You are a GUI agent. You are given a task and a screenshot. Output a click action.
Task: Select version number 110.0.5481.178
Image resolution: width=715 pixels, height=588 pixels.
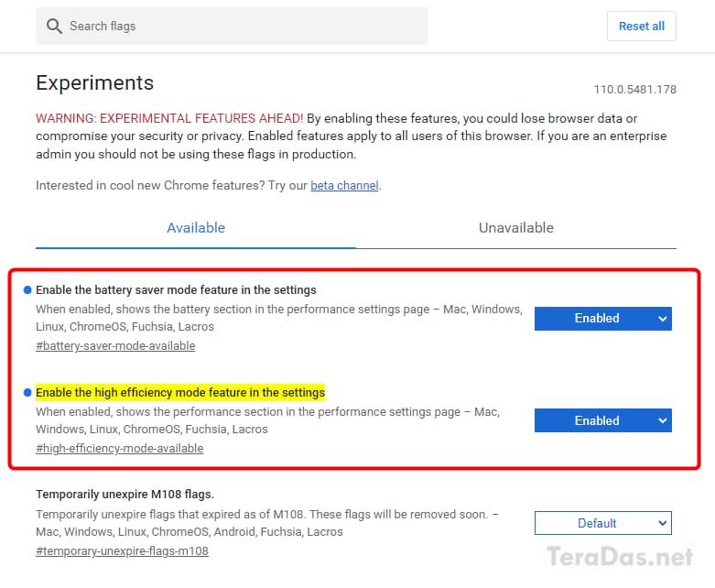click(x=634, y=90)
